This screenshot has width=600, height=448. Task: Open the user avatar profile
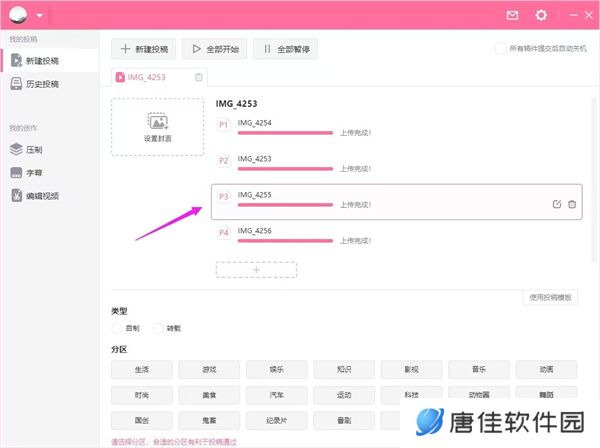[18, 15]
